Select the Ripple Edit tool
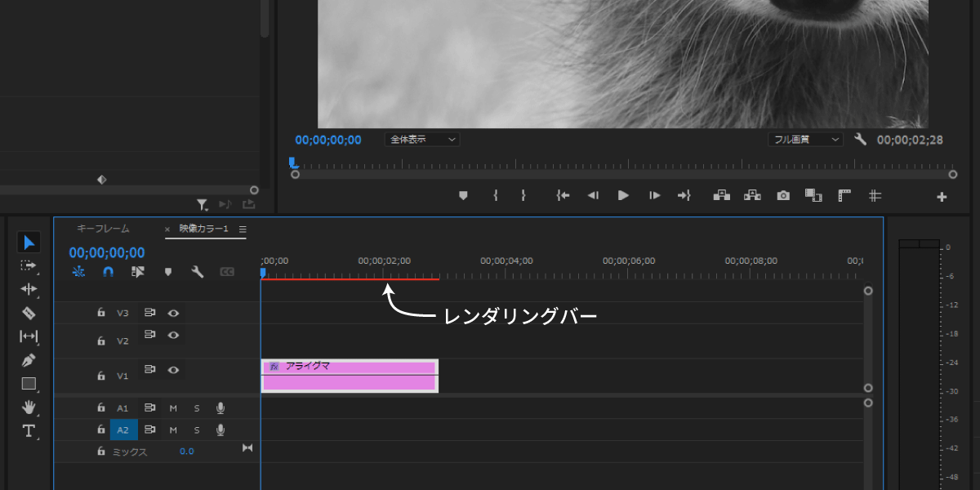 (29, 289)
